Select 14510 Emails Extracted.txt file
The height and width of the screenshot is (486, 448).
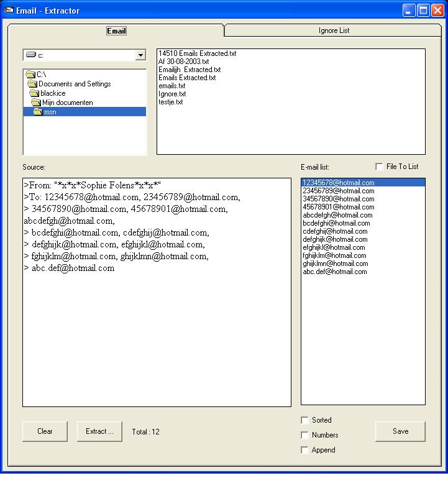coord(197,53)
